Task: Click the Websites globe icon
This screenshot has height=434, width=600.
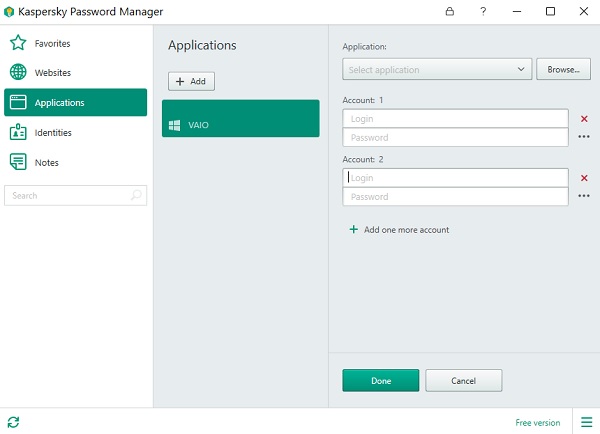Action: click(18, 72)
